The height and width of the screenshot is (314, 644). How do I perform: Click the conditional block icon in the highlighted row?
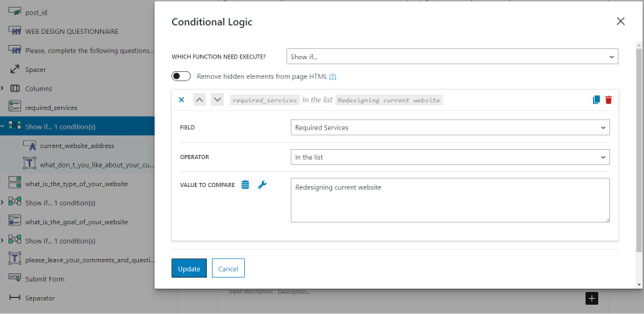[14, 125]
